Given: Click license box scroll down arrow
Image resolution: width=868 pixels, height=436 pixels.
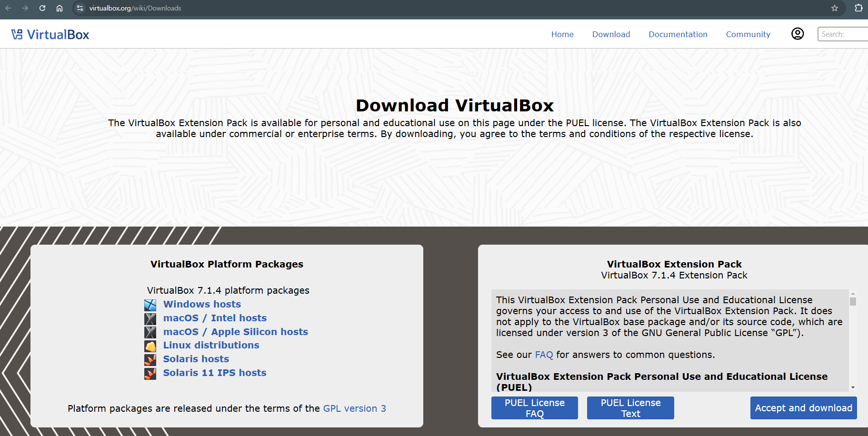Looking at the screenshot, I should 853,387.
